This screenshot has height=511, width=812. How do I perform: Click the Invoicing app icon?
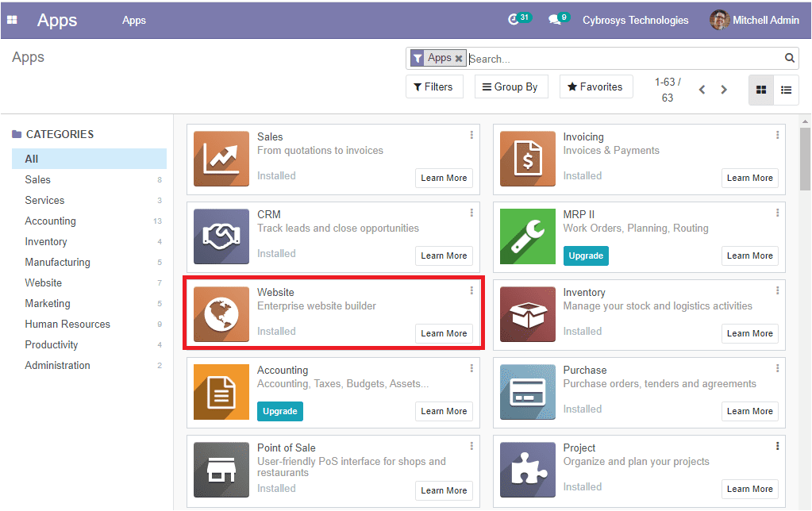pyautogui.click(x=528, y=159)
